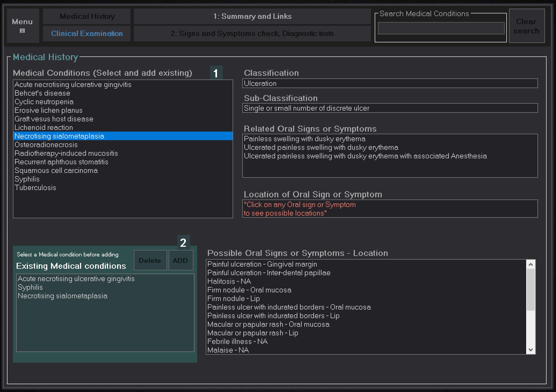Screen dimensions: 556x392
Task: Switch to Clinical Examination tab
Action: coord(87,34)
